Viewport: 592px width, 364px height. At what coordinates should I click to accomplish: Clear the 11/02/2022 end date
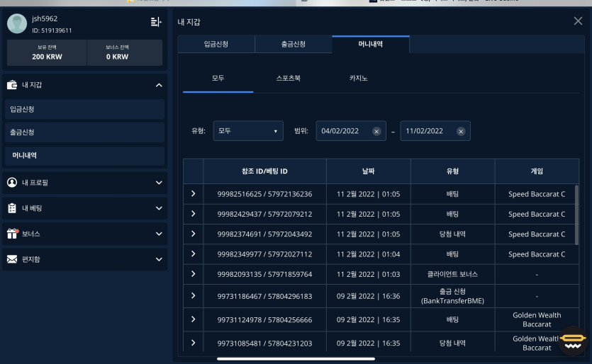pos(461,131)
